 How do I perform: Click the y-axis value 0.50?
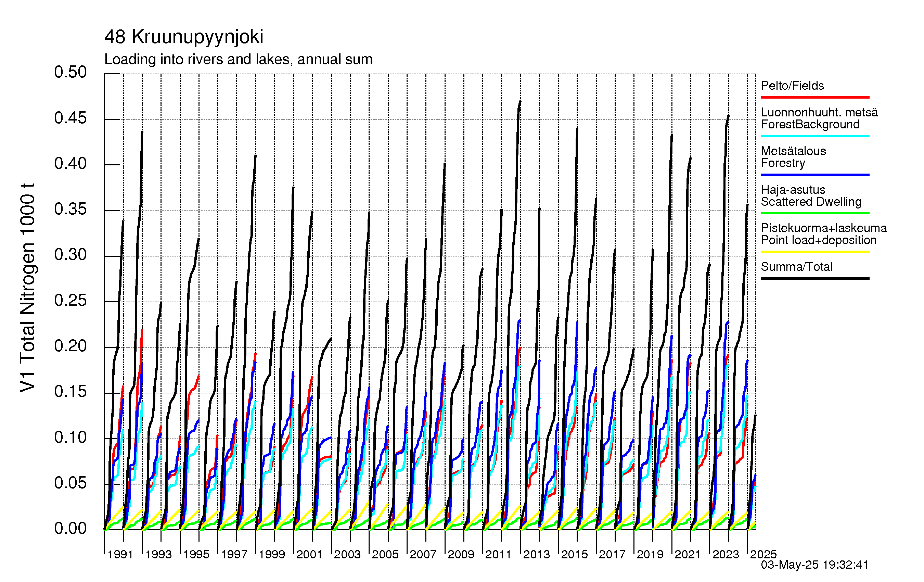70,72
